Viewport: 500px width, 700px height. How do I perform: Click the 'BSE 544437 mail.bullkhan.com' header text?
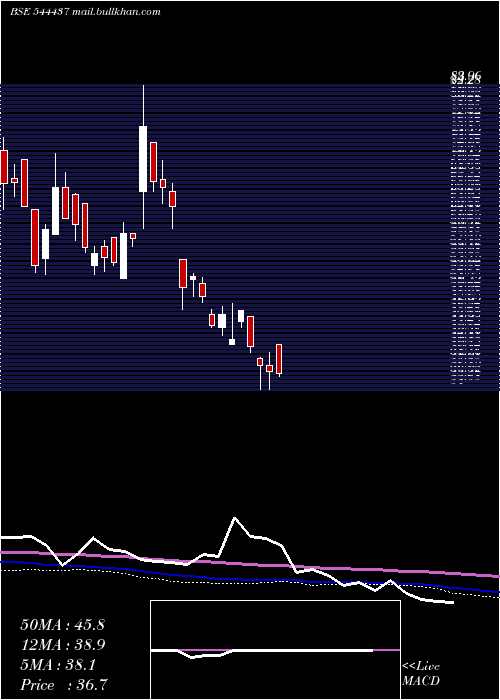click(x=85, y=12)
